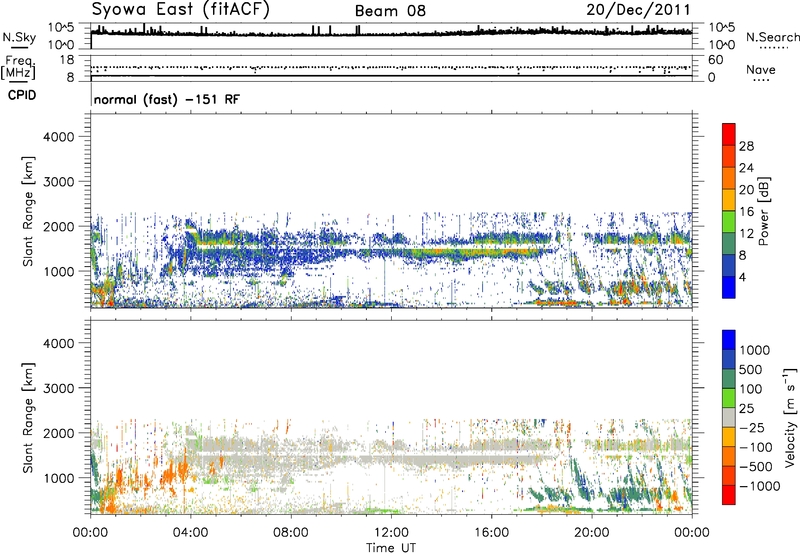Click the 'Time UT' axis label
Image resolution: width=800 pixels, height=554 pixels.
(x=391, y=548)
